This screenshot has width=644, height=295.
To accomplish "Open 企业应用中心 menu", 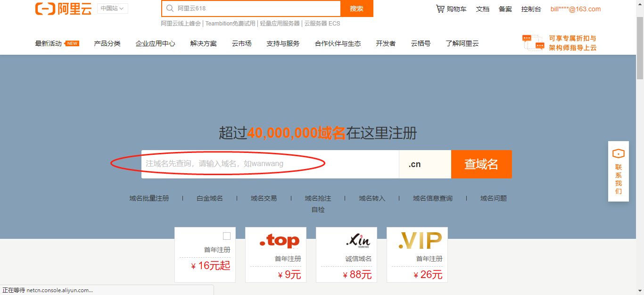I will [155, 43].
